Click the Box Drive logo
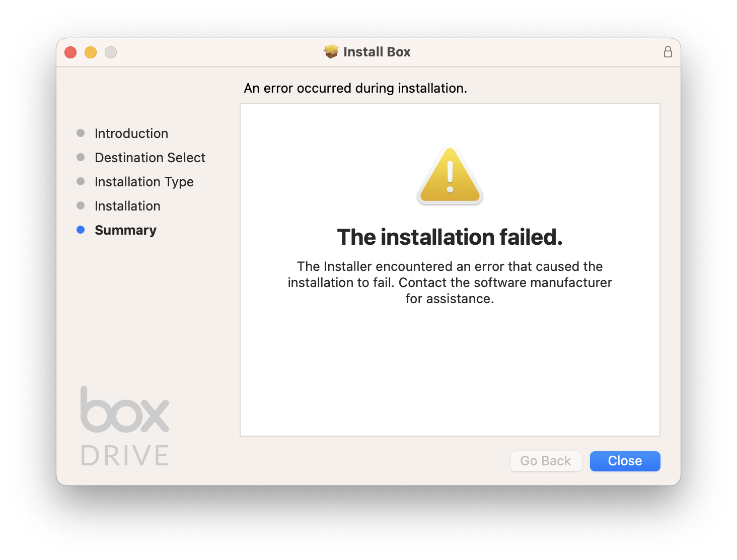The width and height of the screenshot is (737, 560). click(125, 426)
